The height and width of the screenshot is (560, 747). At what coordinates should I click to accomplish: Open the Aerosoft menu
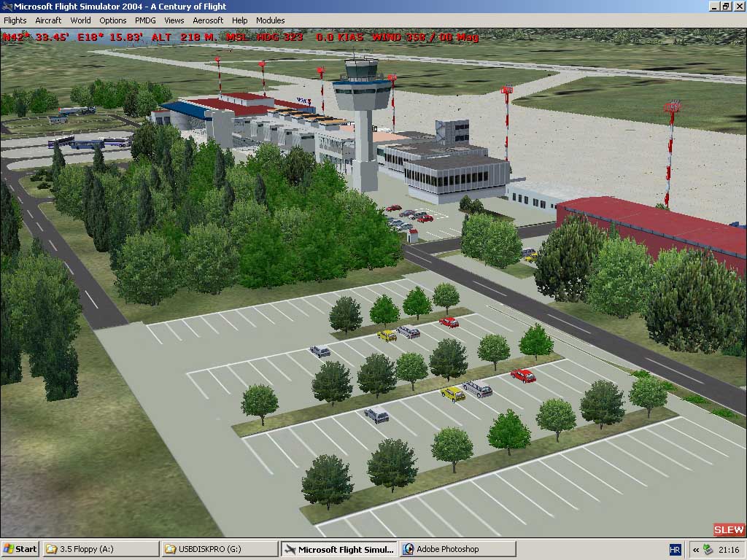[x=208, y=20]
